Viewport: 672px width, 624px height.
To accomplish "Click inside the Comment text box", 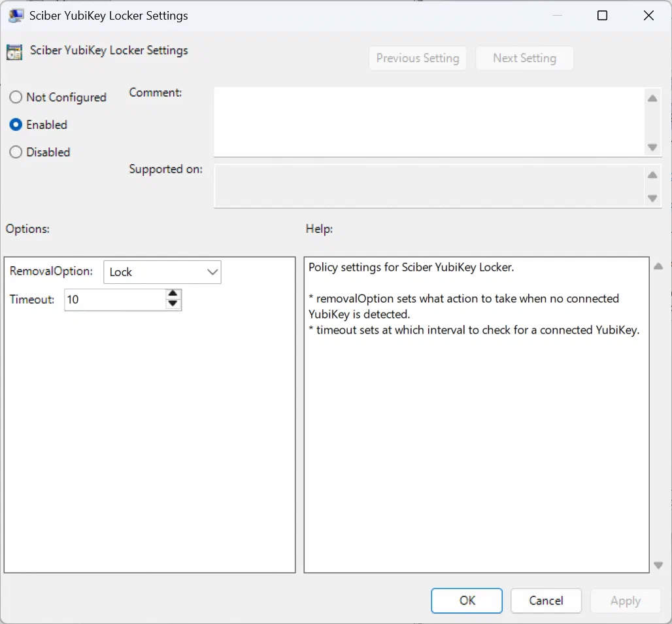I will [429, 122].
